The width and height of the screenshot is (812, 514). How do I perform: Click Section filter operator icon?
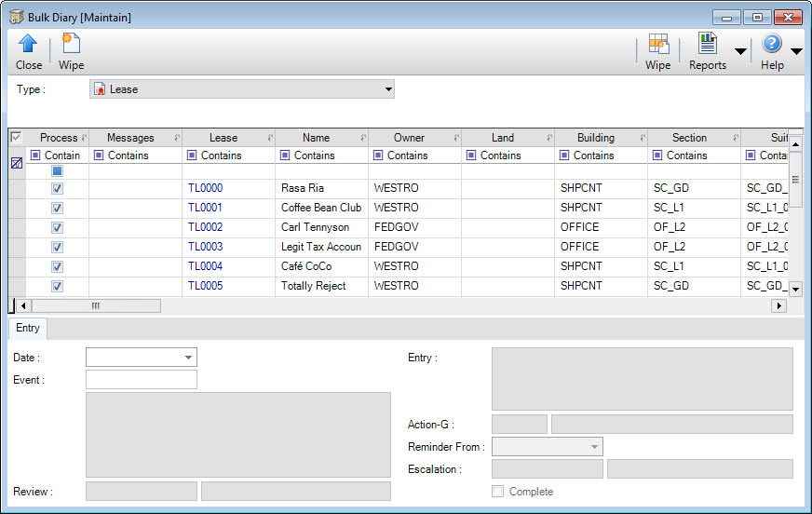[x=657, y=156]
